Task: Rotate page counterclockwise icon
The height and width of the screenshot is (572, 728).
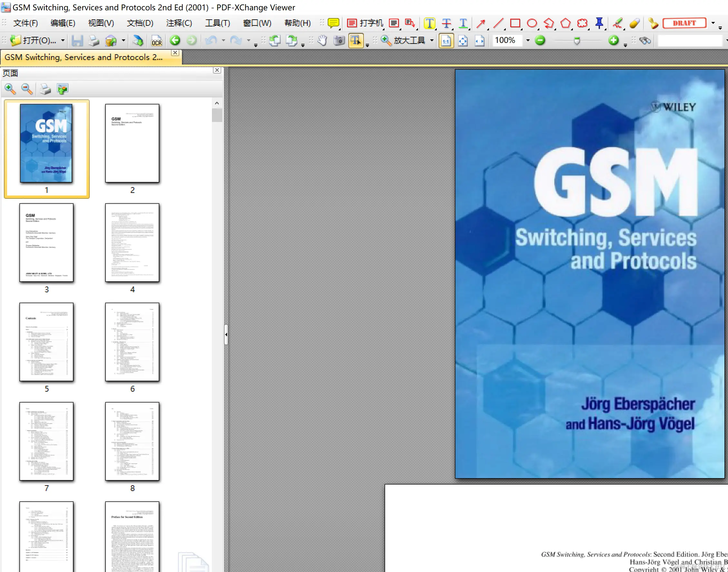Action: (x=275, y=41)
